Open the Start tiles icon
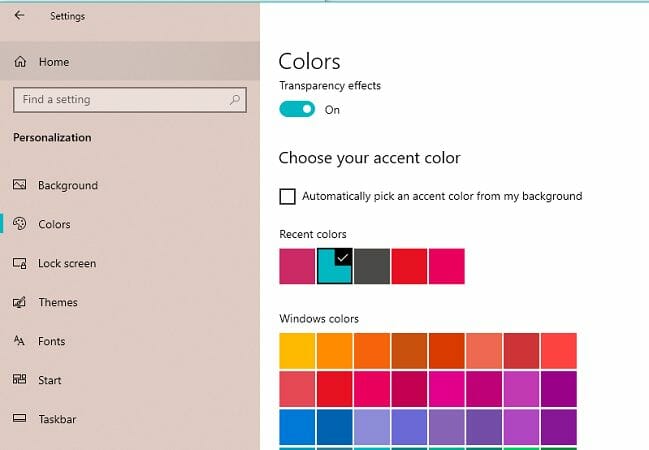This screenshot has height=450, width=649. click(19, 379)
